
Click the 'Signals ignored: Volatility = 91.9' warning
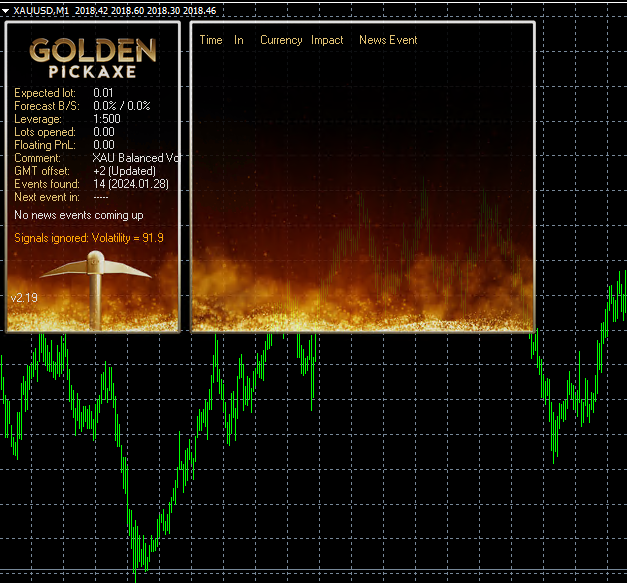[89, 238]
